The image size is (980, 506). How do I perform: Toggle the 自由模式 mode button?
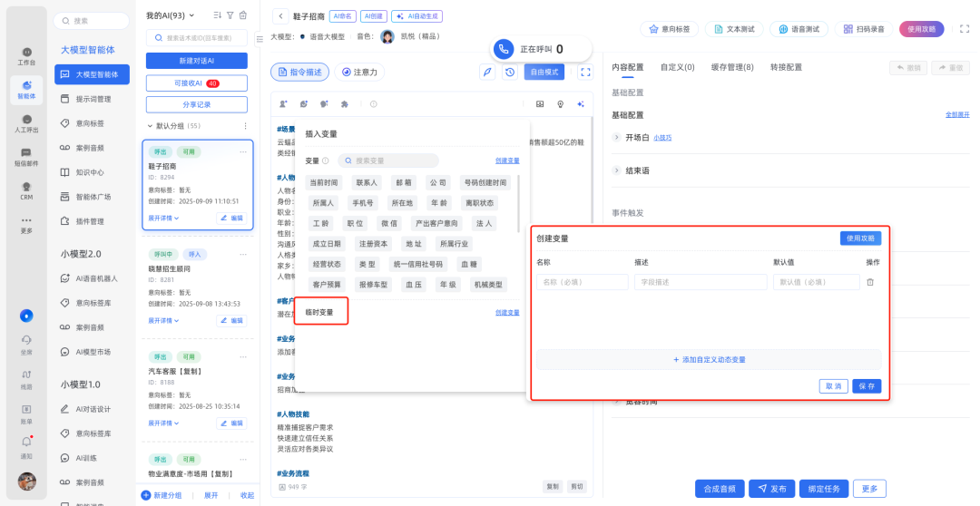point(544,72)
